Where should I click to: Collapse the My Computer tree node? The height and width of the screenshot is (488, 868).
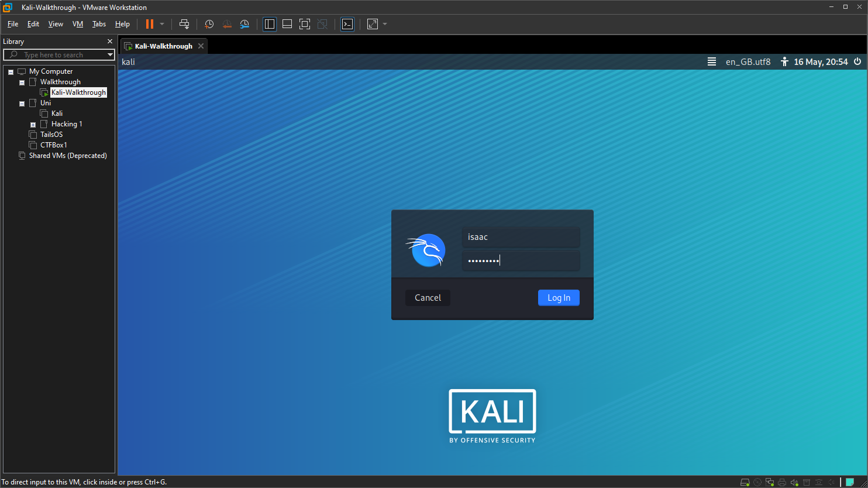point(11,72)
